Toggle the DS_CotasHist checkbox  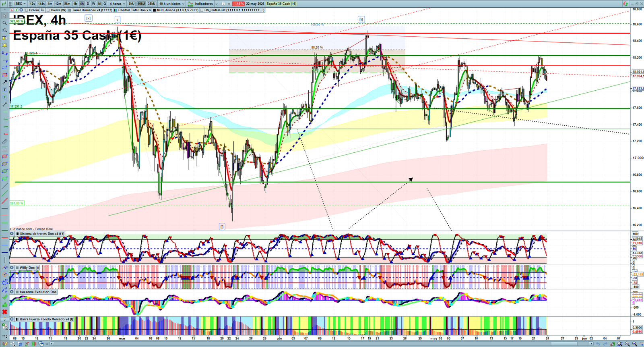202,10
